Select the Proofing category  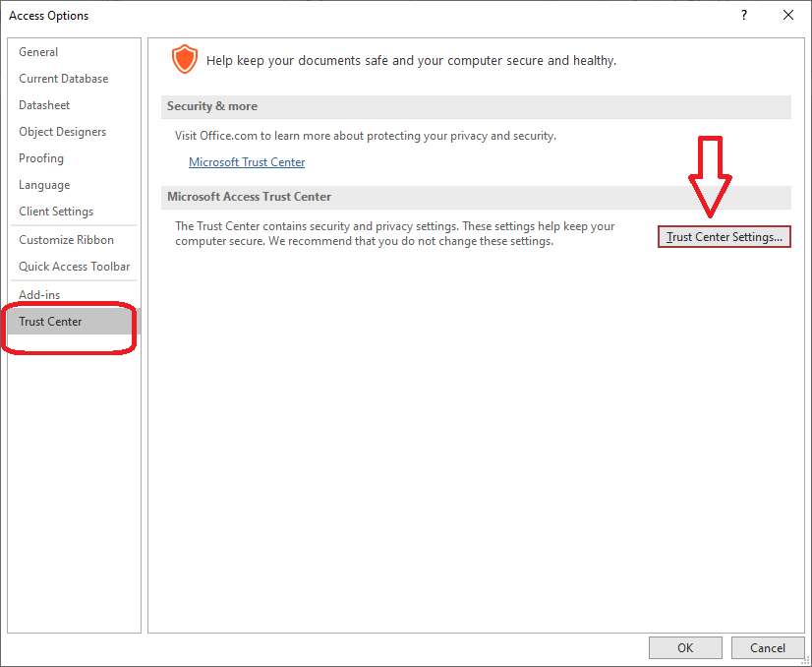coord(41,158)
